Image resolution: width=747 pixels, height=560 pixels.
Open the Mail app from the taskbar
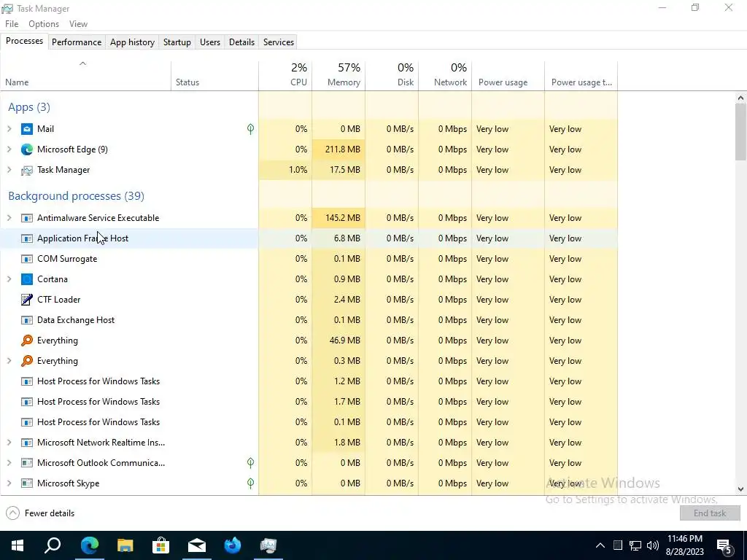pos(196,545)
